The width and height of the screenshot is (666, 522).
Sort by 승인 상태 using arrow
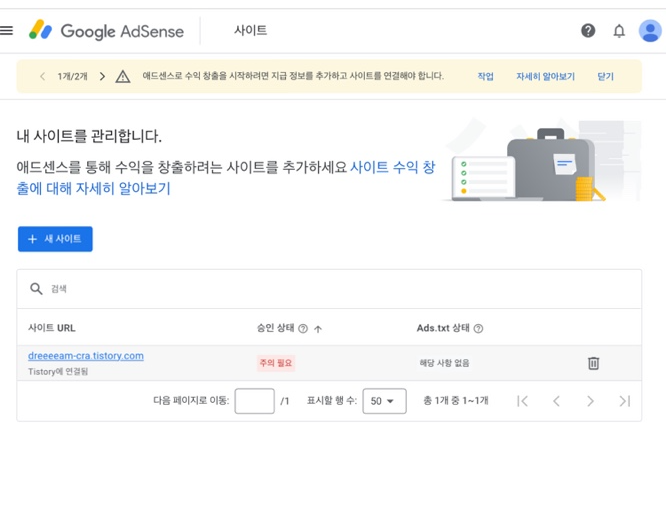pos(318,328)
